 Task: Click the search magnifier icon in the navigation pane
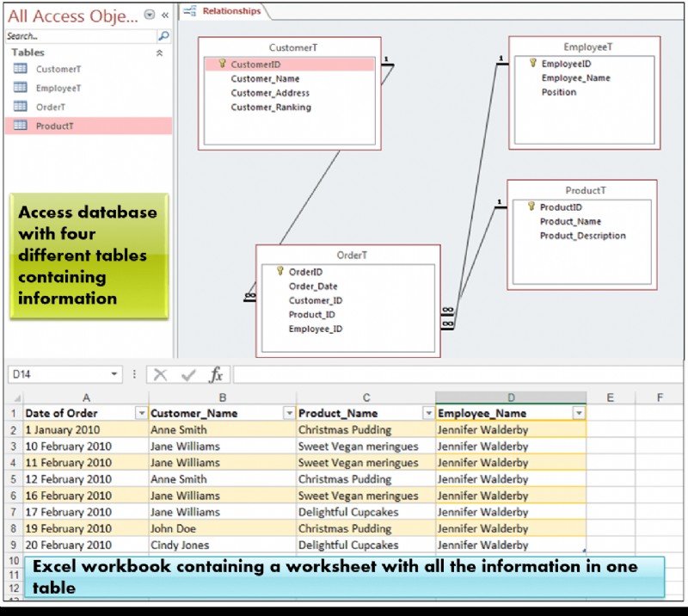click(x=162, y=36)
